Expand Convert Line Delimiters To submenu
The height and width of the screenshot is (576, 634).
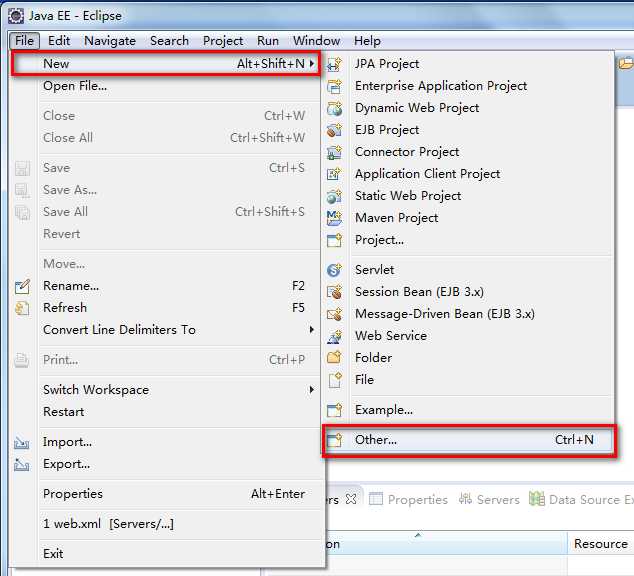pyautogui.click(x=312, y=330)
